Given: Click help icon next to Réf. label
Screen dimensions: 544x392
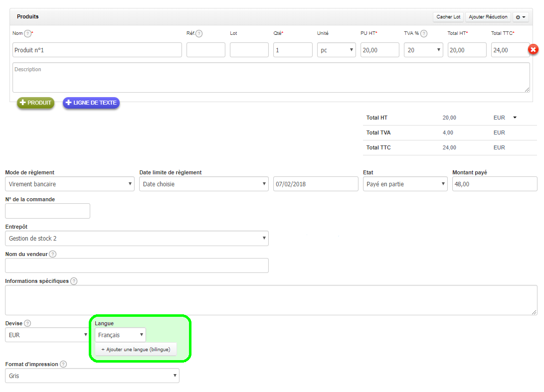Looking at the screenshot, I should click(x=199, y=33).
